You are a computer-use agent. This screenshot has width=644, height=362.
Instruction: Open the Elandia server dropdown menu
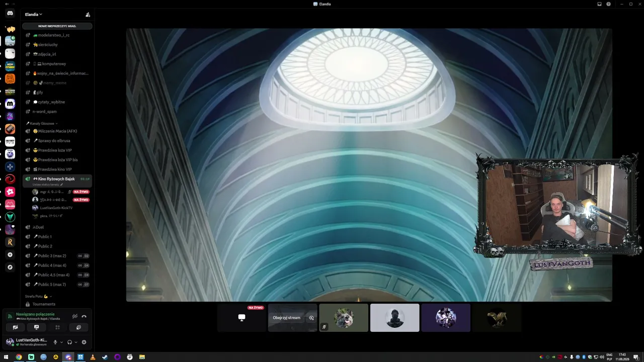pyautogui.click(x=34, y=15)
